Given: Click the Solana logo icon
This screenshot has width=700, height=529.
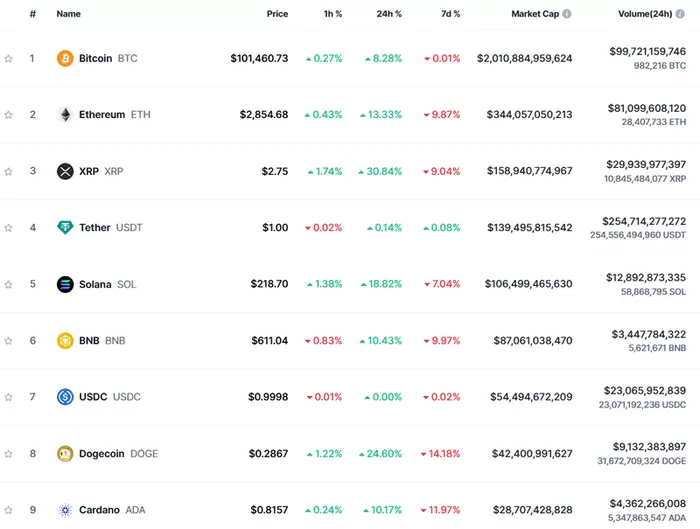Looking at the screenshot, I should click(x=65, y=284).
